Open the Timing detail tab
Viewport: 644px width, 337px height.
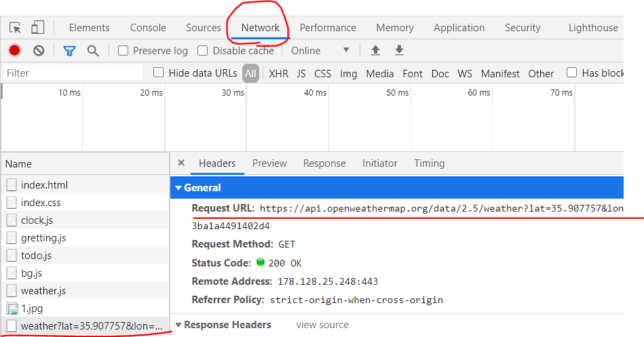(429, 163)
